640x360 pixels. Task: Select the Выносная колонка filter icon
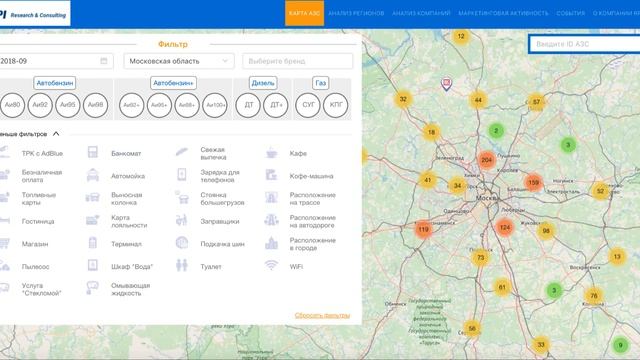[x=93, y=198]
